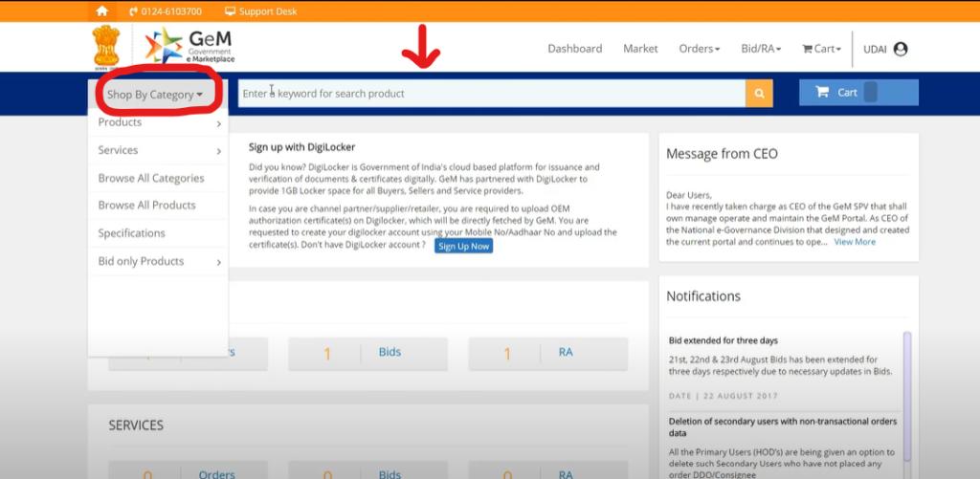Viewport: 980px width, 479px height.
Task: Click the GeM Government e Marketplace logo
Action: (x=190, y=46)
